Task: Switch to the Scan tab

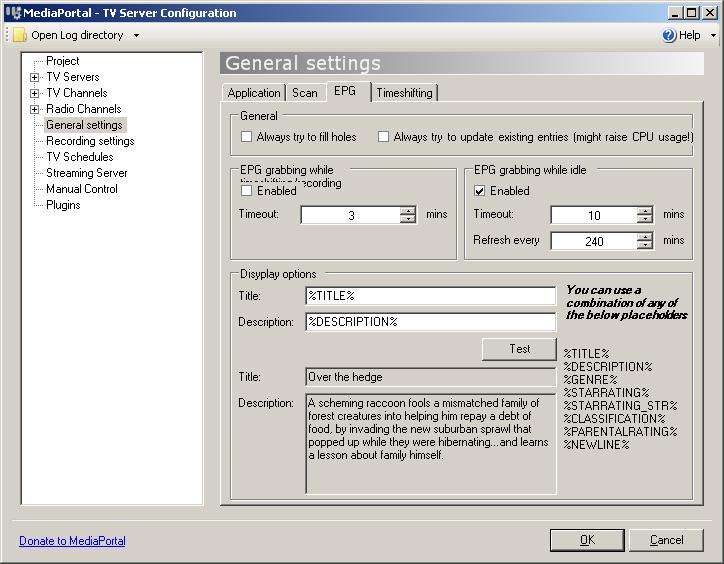Action: (x=304, y=93)
